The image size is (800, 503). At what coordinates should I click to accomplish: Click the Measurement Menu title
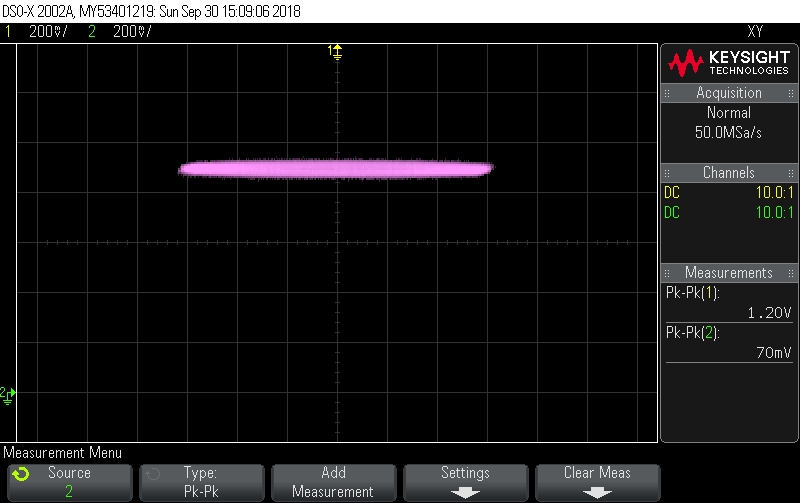[63, 452]
